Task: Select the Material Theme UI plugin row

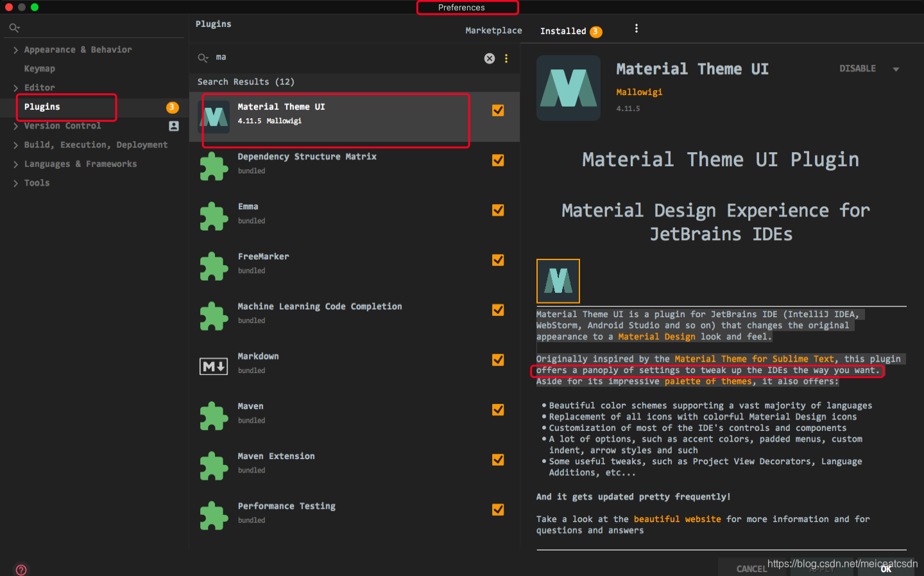Action: click(354, 117)
